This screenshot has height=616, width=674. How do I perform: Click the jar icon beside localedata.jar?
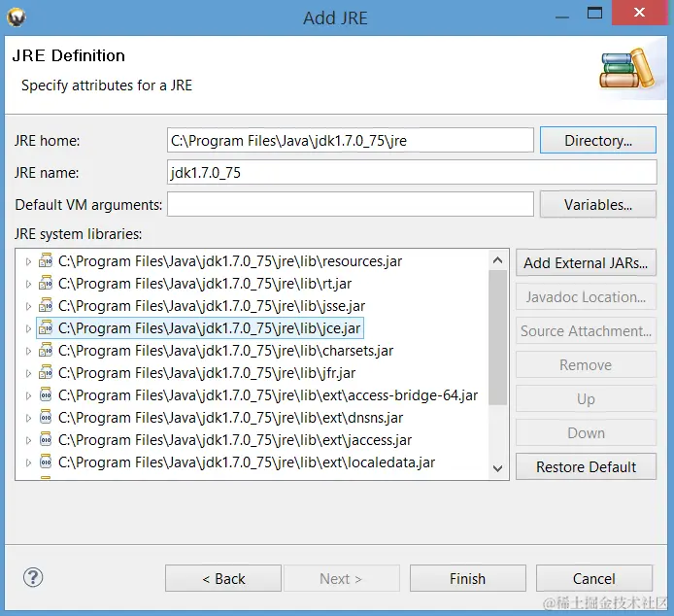[46, 462]
